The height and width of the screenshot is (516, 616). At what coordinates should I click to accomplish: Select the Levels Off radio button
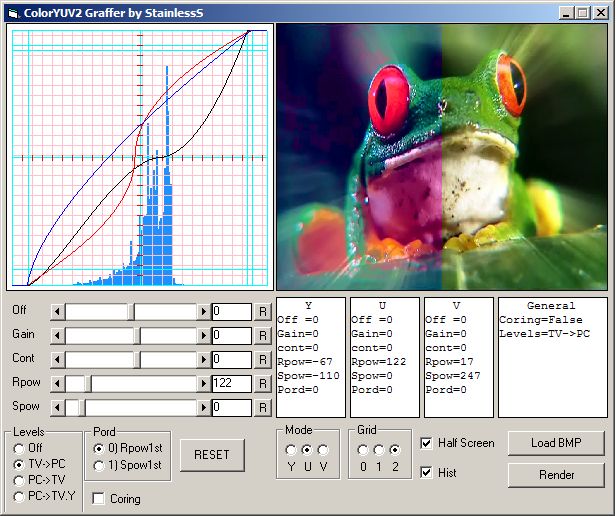tap(18, 448)
